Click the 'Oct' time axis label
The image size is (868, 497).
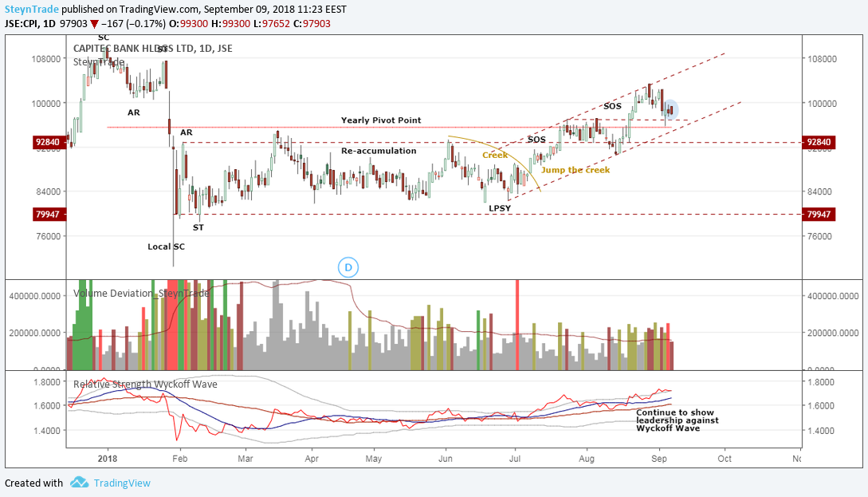[x=725, y=459]
